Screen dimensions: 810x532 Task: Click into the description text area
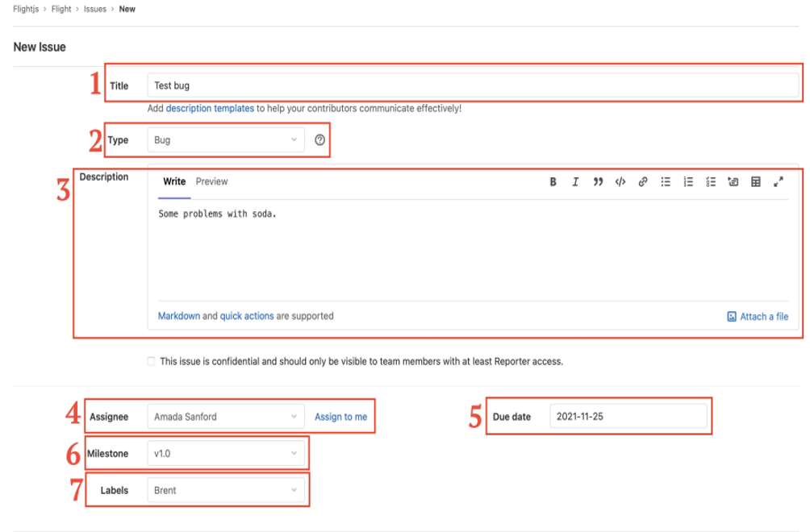(x=473, y=250)
